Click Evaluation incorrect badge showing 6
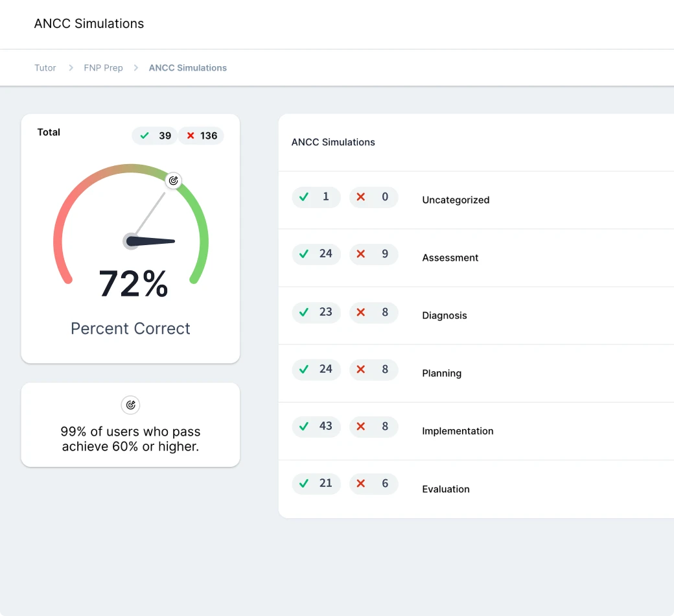674x616 pixels. 373,484
